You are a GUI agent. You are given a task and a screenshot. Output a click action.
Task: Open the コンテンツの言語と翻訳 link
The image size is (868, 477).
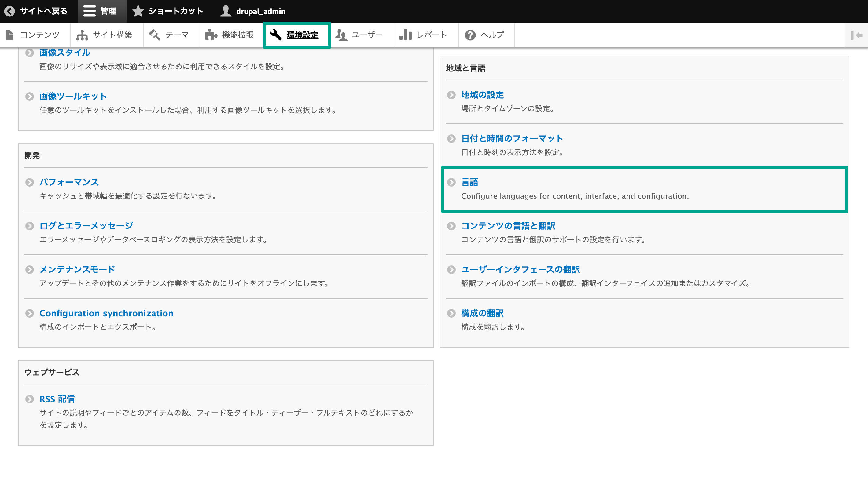[x=508, y=226]
